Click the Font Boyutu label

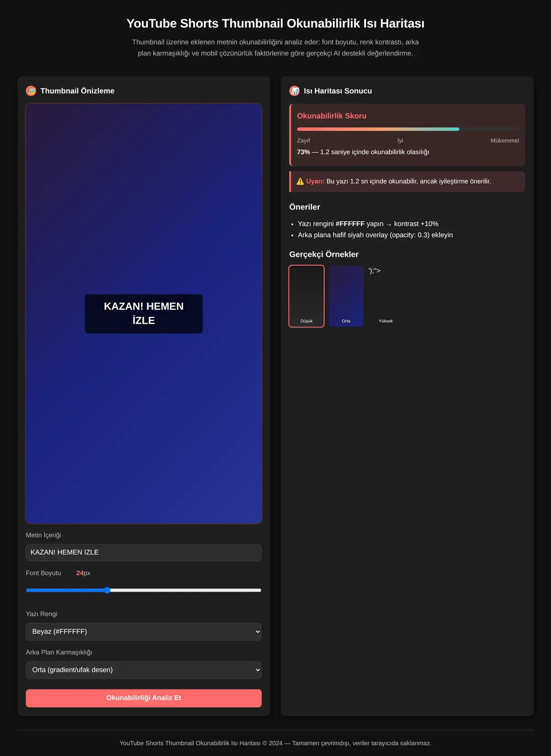[44, 573]
